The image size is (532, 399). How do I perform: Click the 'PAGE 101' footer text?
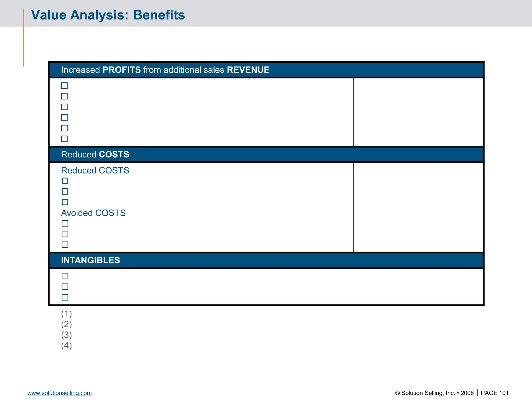click(495, 393)
